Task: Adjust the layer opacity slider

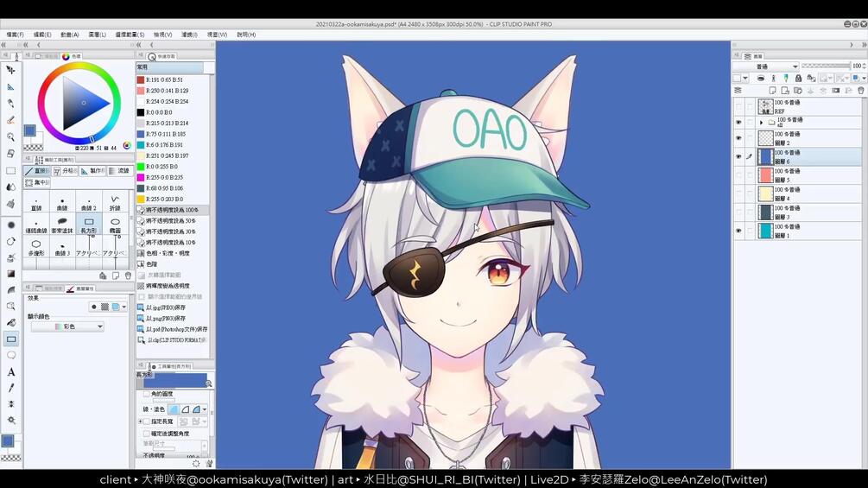Action: point(826,66)
